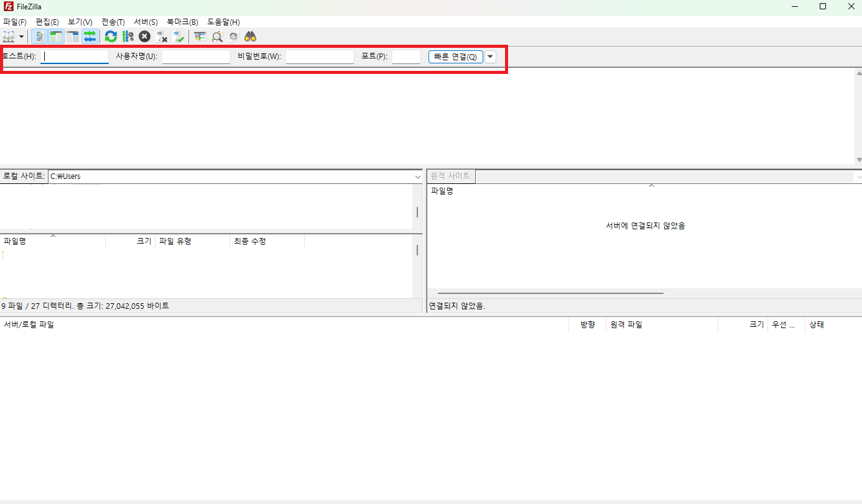Click the 포트(P) input field

(x=406, y=57)
